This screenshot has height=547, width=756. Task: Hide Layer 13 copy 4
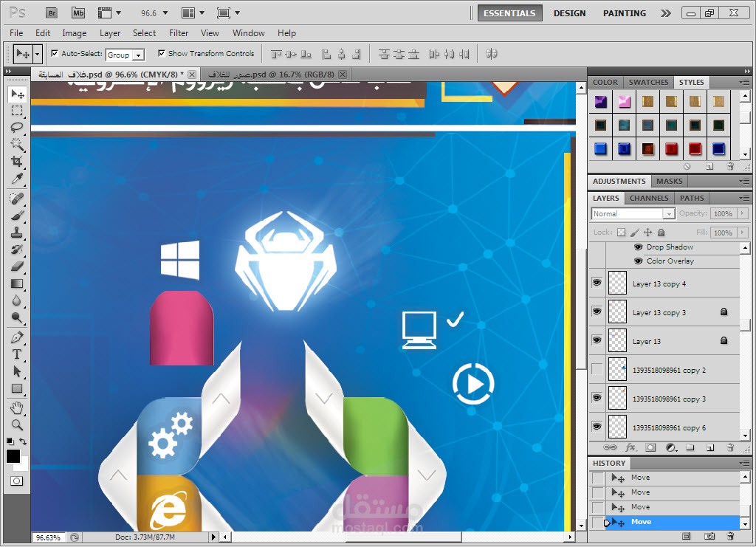click(x=597, y=283)
